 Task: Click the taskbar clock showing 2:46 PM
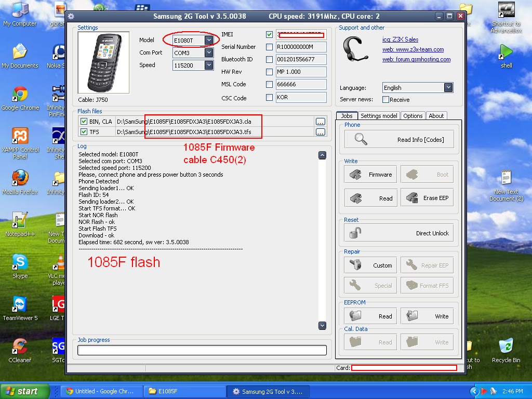coord(512,391)
